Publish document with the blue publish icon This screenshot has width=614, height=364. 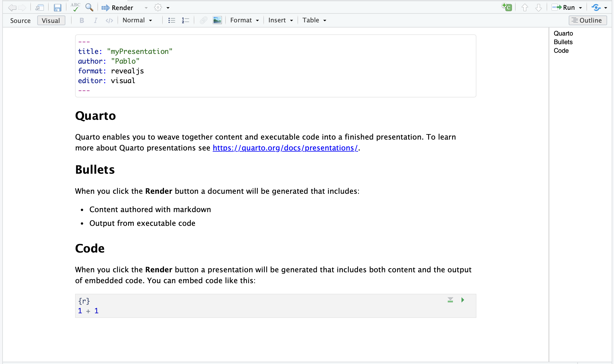[596, 7]
